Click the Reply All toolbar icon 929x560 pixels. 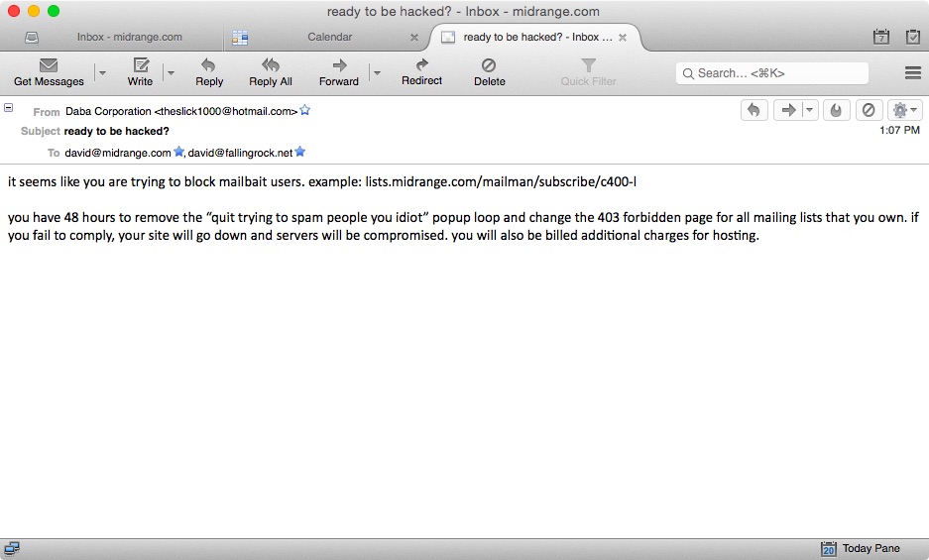pos(270,66)
